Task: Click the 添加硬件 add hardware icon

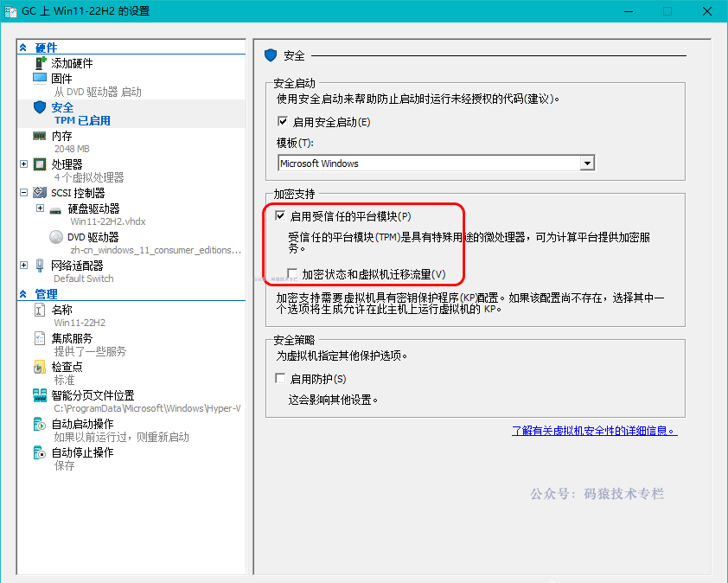Action: click(41, 63)
